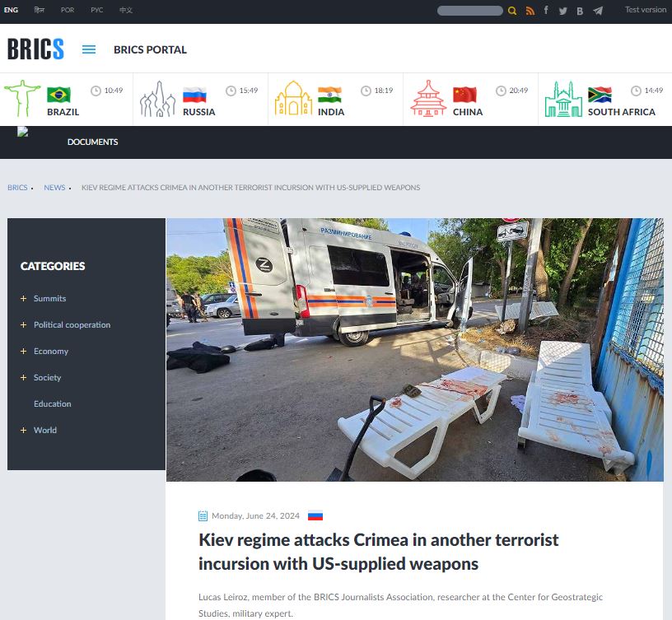The image size is (672, 620).
Task: Expand the Summits category
Action: pyautogui.click(x=24, y=299)
